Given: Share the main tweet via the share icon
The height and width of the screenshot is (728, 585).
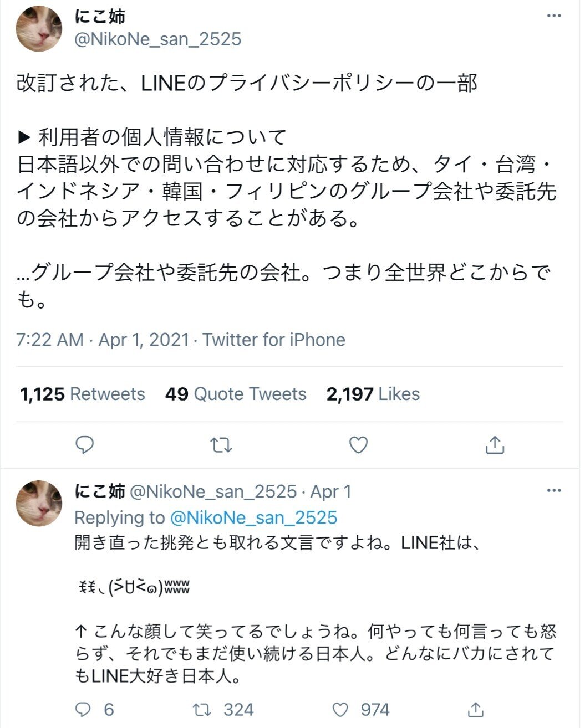Looking at the screenshot, I should pyautogui.click(x=495, y=444).
